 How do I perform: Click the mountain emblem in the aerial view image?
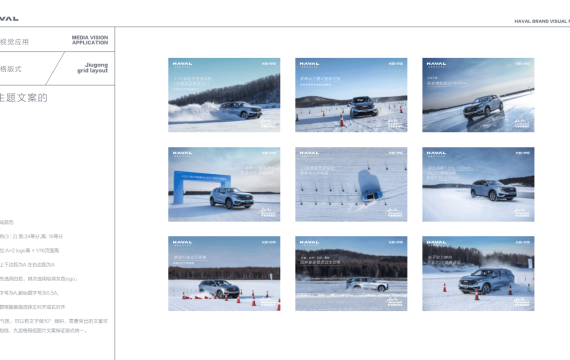pyautogui.click(x=395, y=212)
